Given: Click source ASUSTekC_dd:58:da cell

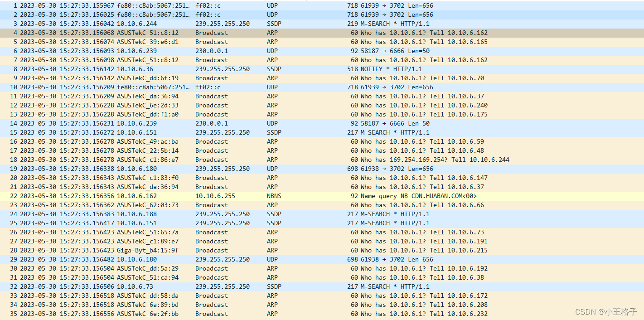Looking at the screenshot, I should click(x=148, y=296).
